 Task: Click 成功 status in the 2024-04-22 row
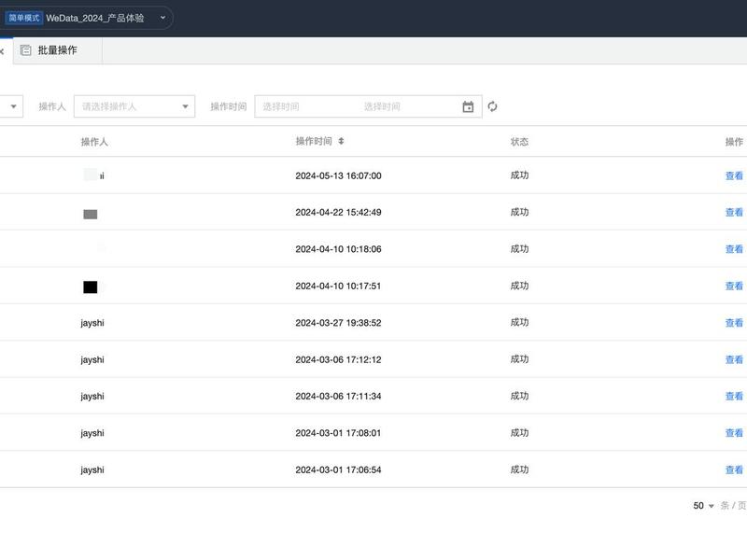pyautogui.click(x=519, y=212)
